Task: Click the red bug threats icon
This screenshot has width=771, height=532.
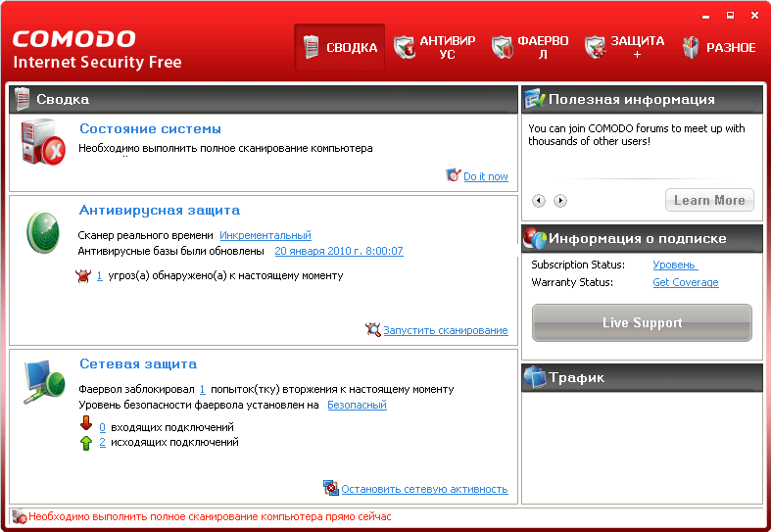Action: (83, 276)
